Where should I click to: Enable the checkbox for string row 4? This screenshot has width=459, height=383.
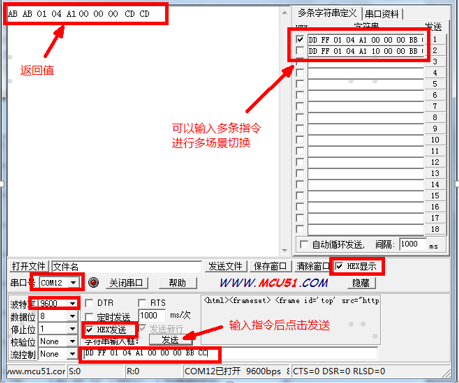point(300,73)
